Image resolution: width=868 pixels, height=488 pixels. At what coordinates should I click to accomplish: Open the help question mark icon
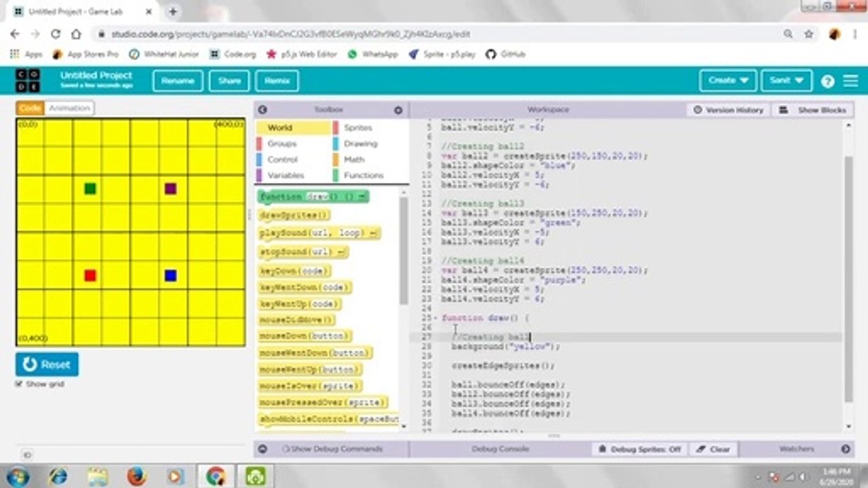827,81
